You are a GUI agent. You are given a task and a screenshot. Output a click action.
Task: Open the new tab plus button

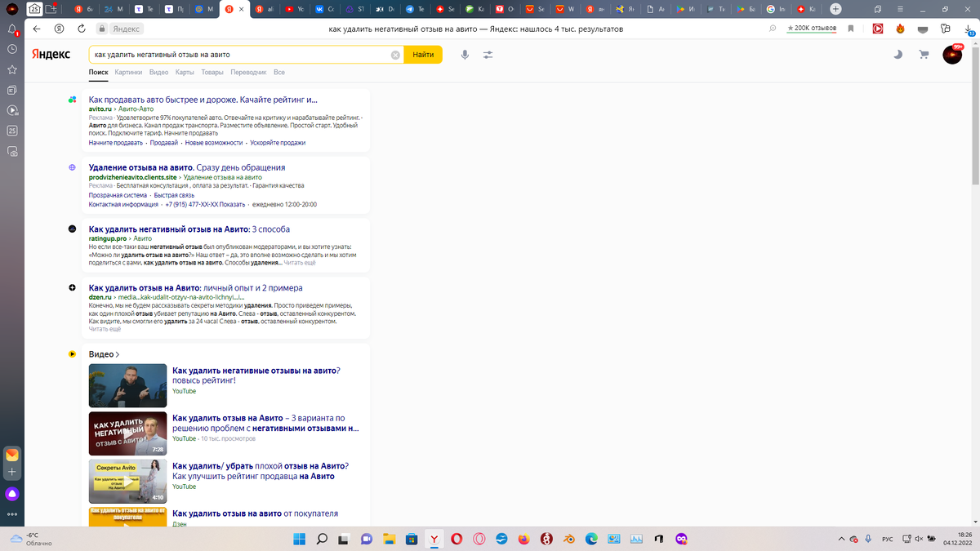tap(835, 9)
